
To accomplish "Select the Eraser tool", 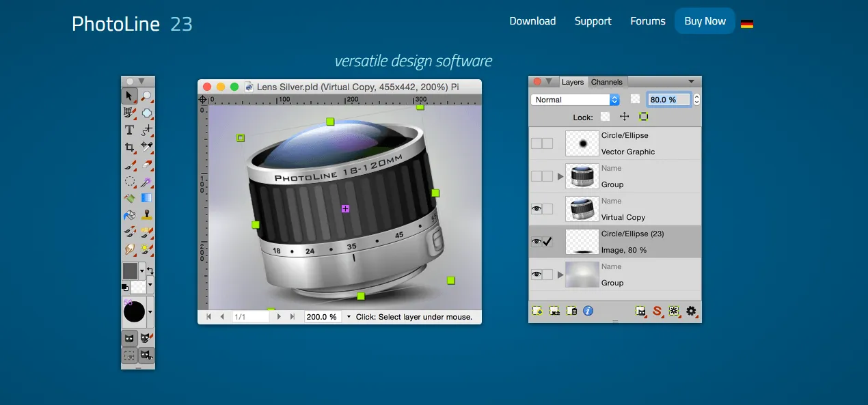I will coord(146,164).
